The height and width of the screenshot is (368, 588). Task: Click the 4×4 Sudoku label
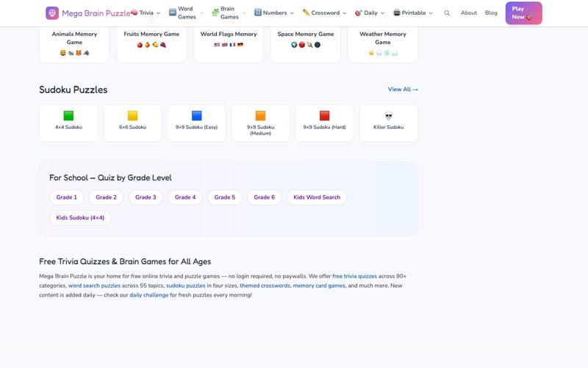click(68, 127)
